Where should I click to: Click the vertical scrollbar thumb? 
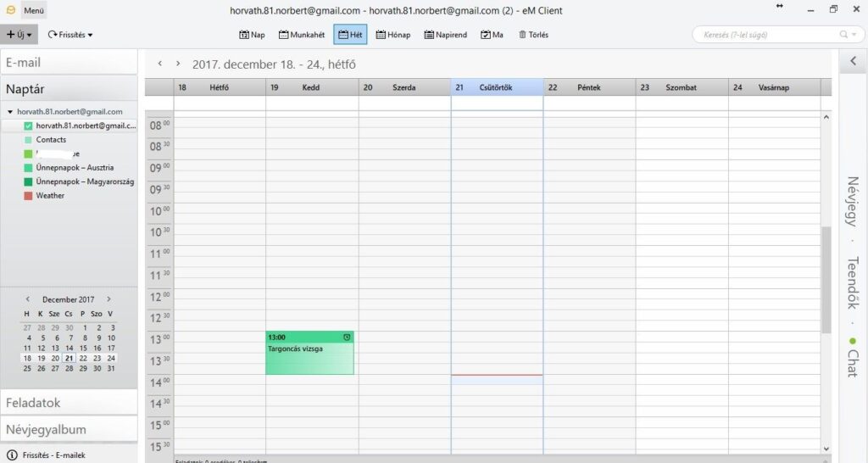(826, 280)
